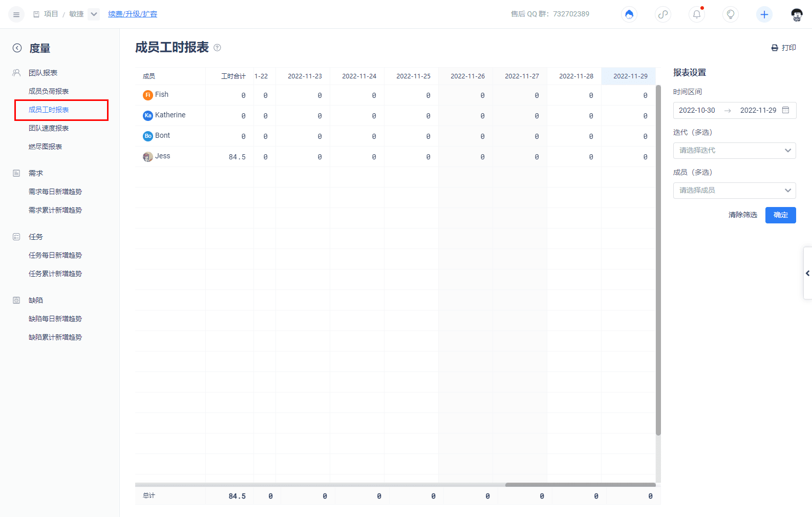Select 成员工时报表 in the sidebar
Screen dimensions: 812x517
[x=49, y=110]
